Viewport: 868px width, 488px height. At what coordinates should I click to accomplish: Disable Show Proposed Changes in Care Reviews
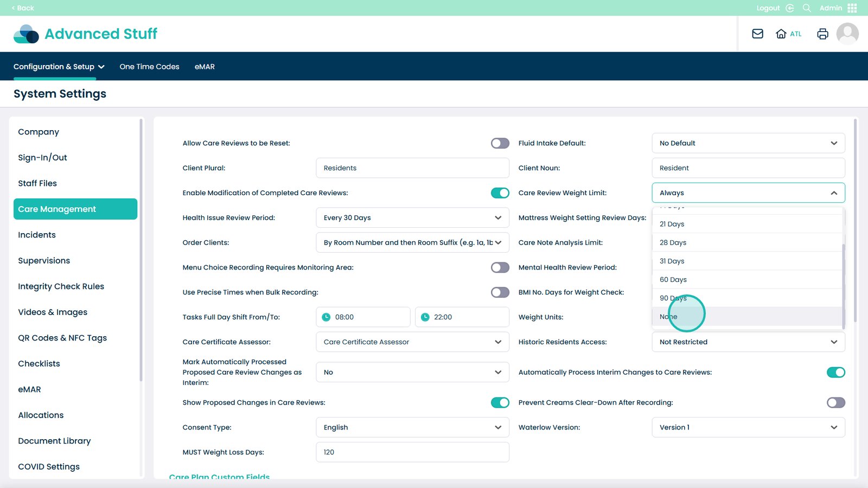pos(500,402)
